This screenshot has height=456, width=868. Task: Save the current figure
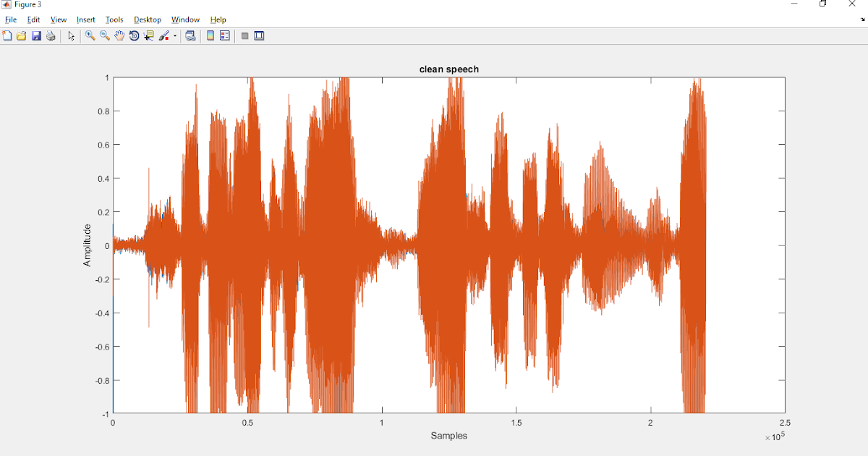[x=36, y=35]
